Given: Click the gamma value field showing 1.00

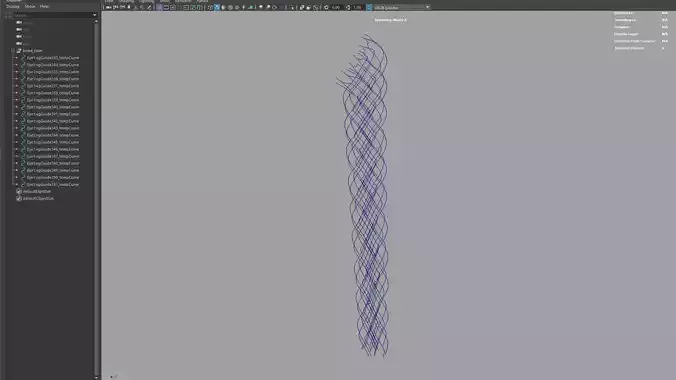Looking at the screenshot, I should click(x=358, y=7).
